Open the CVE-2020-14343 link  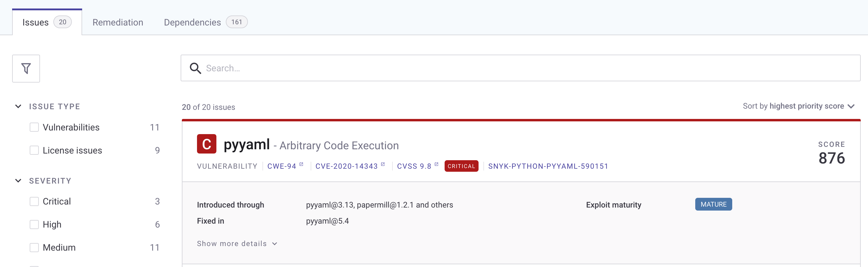(x=346, y=166)
